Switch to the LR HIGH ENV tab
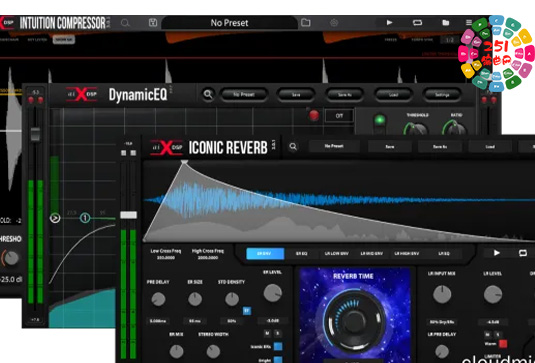Screen dimensions: 535x363 point(406,253)
